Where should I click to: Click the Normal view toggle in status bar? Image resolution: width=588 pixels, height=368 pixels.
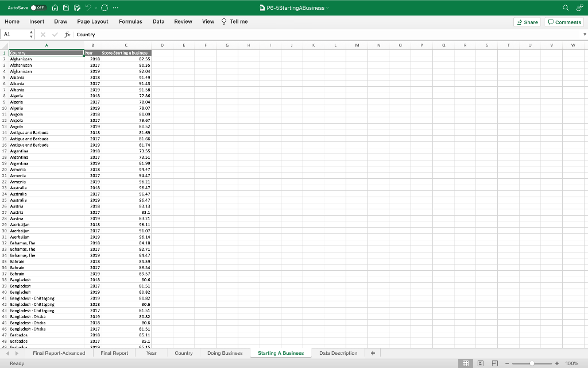[466, 363]
